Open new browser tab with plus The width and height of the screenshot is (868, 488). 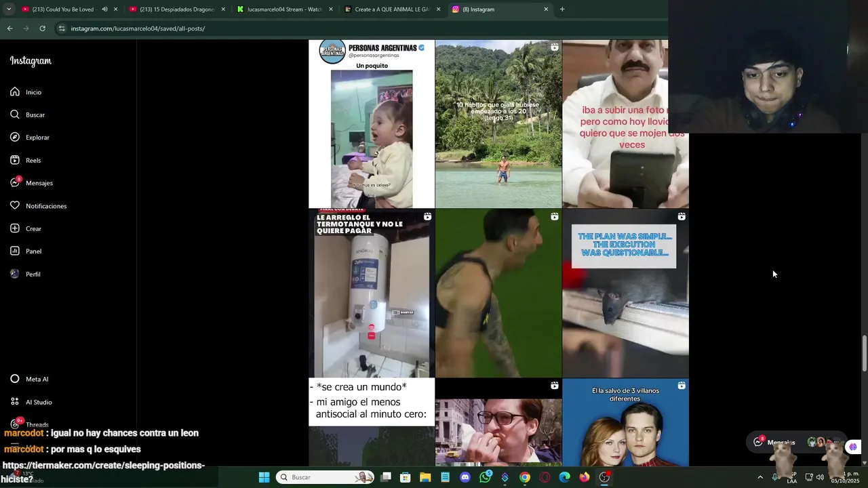[562, 9]
